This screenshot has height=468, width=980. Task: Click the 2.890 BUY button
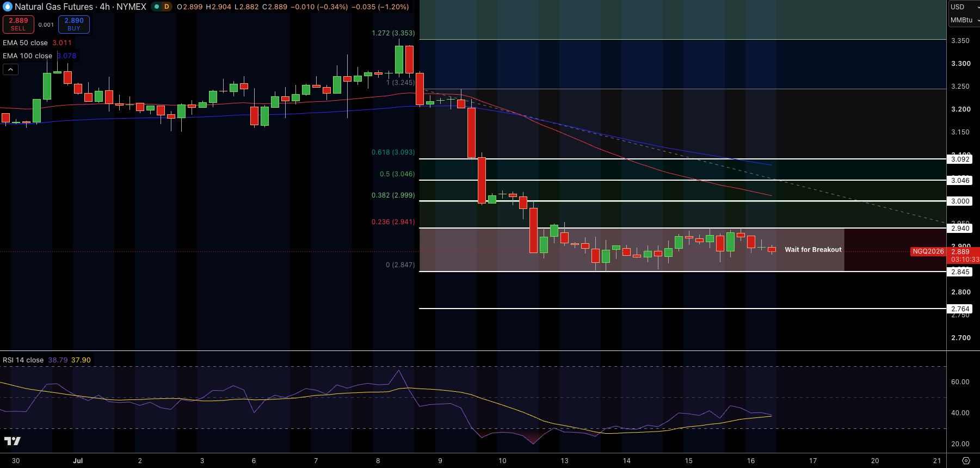point(74,24)
